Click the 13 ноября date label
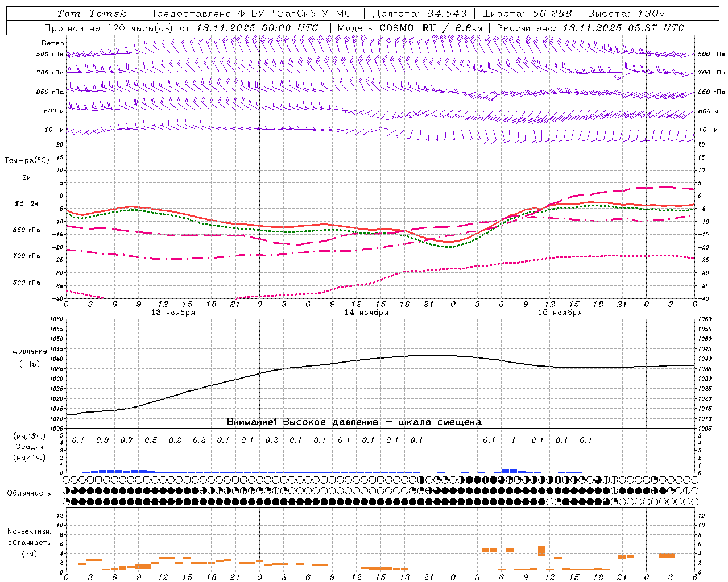 coord(173,313)
